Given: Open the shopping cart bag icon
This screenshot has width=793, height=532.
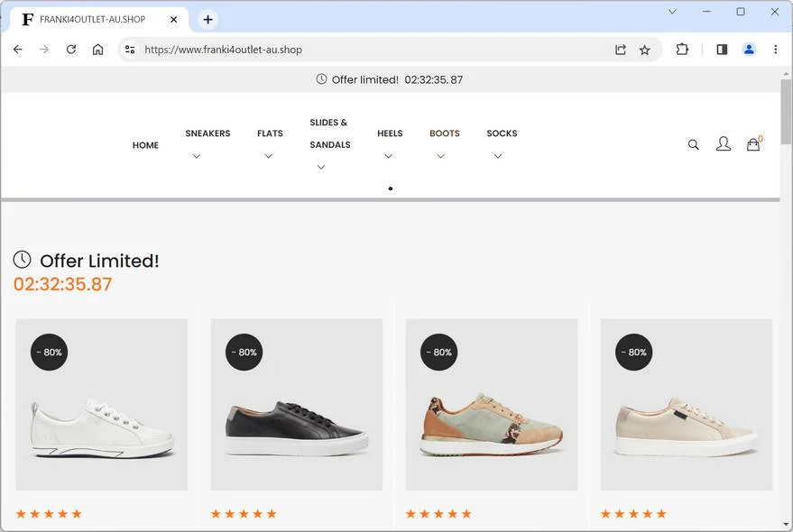Looking at the screenshot, I should 753,144.
